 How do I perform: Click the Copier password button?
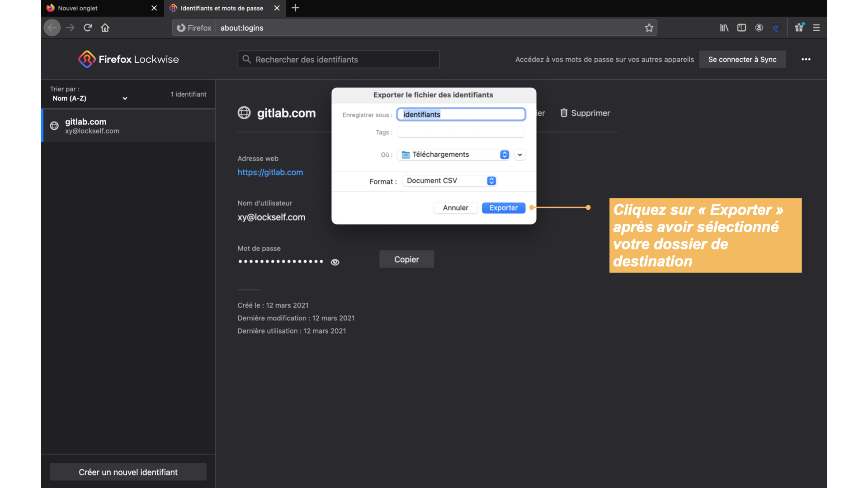pyautogui.click(x=406, y=259)
